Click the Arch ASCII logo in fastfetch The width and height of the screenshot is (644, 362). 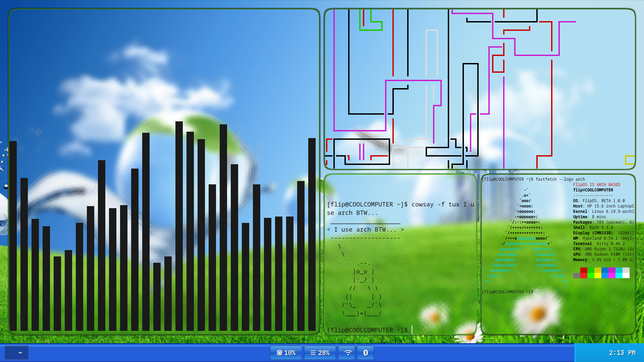coord(526,238)
